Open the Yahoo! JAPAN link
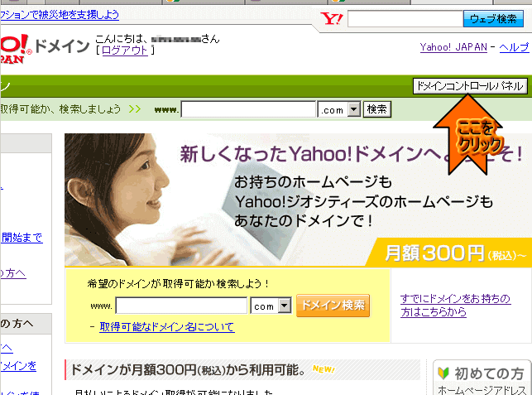Image resolution: width=532 pixels, height=395 pixels. point(453,47)
